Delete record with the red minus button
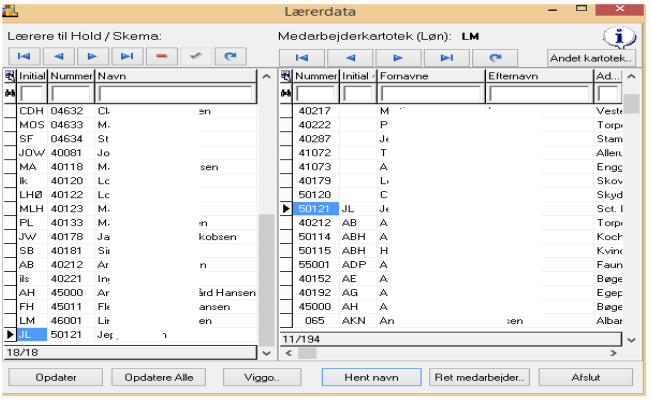The height and width of the screenshot is (404, 651). coord(162,56)
